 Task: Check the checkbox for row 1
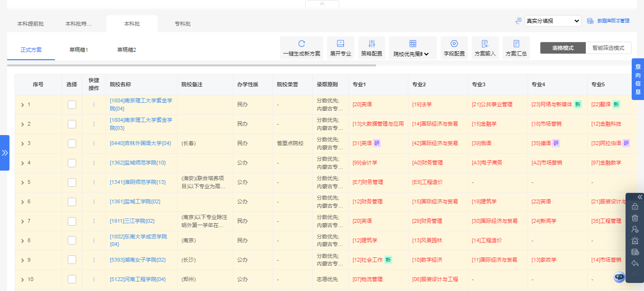click(72, 105)
